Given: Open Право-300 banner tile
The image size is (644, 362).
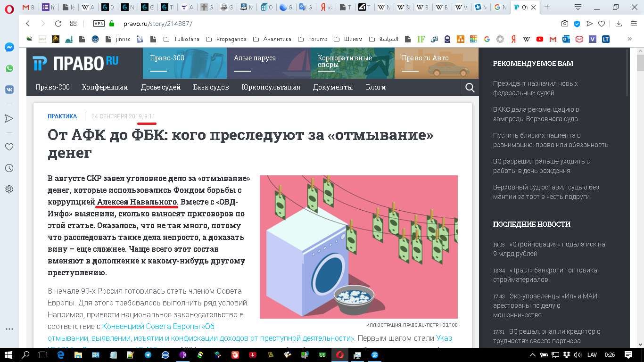Looking at the screenshot, I should [185, 63].
